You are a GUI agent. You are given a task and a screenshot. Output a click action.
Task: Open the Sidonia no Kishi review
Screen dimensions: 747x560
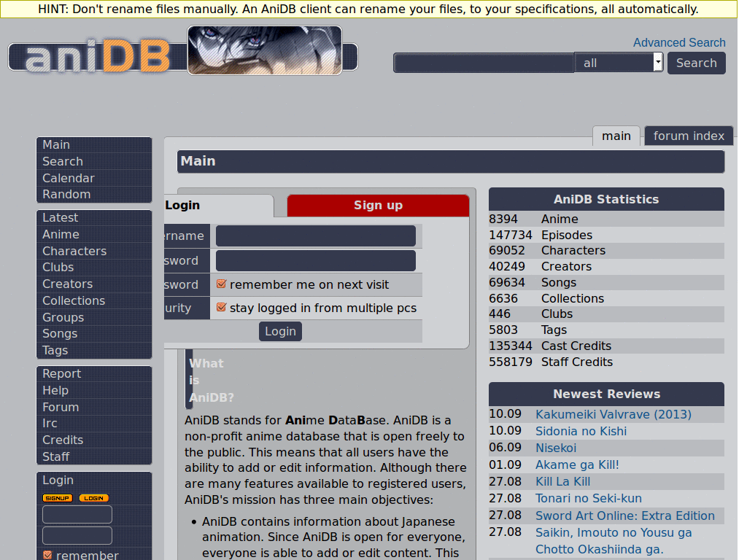581,431
